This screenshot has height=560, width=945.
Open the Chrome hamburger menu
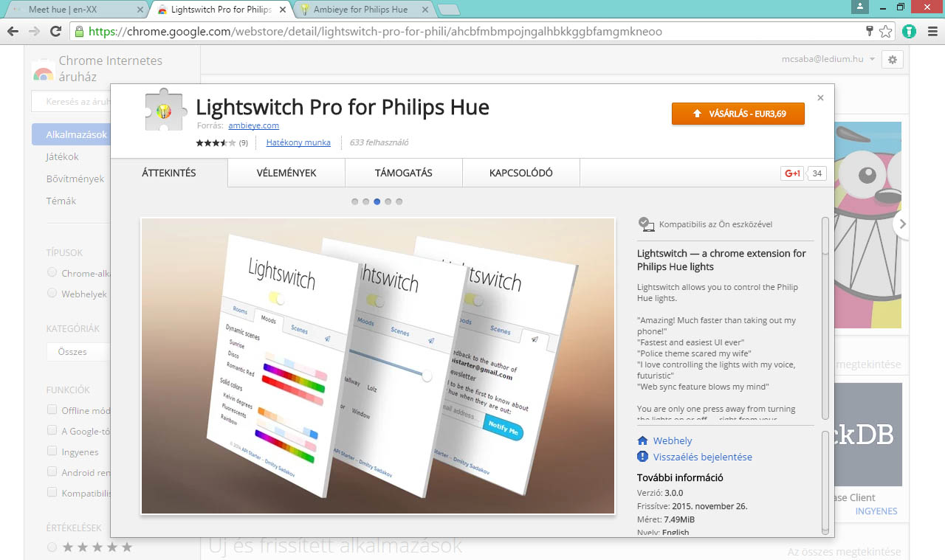tap(932, 32)
